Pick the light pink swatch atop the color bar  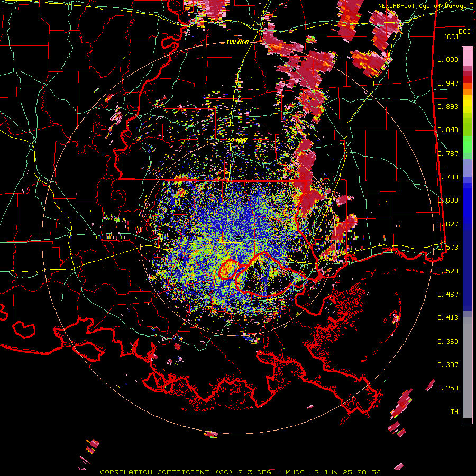pos(467,56)
